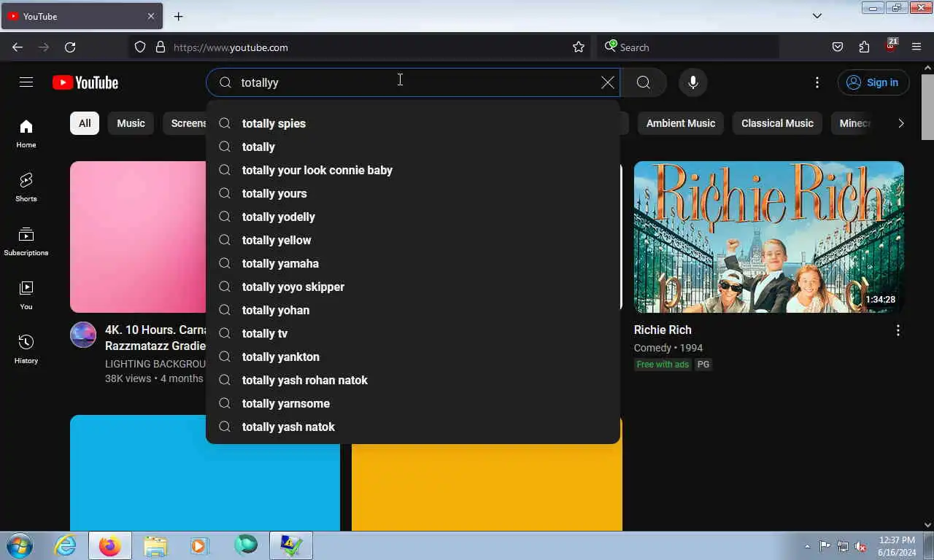Viewport: 934px width, 560px height.
Task: Choose suggestion "totally yodelly"
Action: coord(413,217)
